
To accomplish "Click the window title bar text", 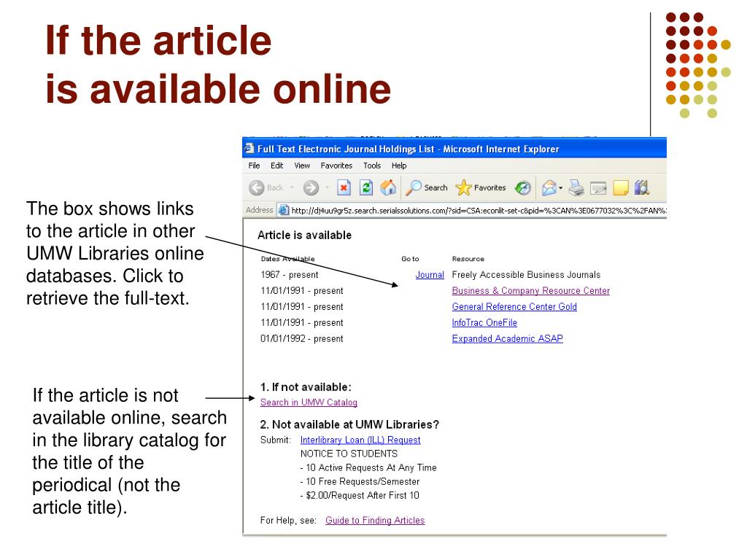I will 409,149.
